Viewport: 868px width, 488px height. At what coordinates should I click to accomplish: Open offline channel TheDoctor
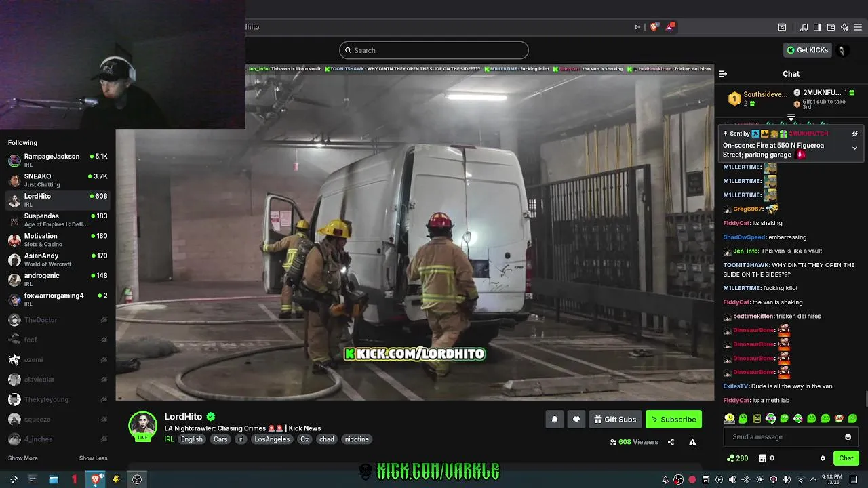(x=58, y=320)
